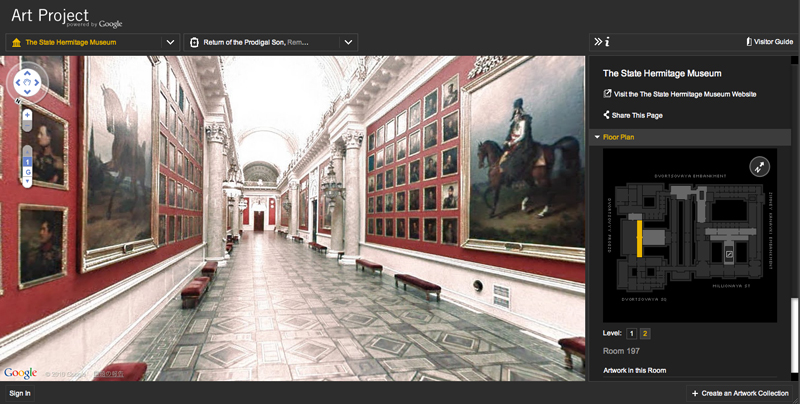Screen dimensions: 800x404
Task: Open The State Hermitage Museum dropdown
Action: 92,42
